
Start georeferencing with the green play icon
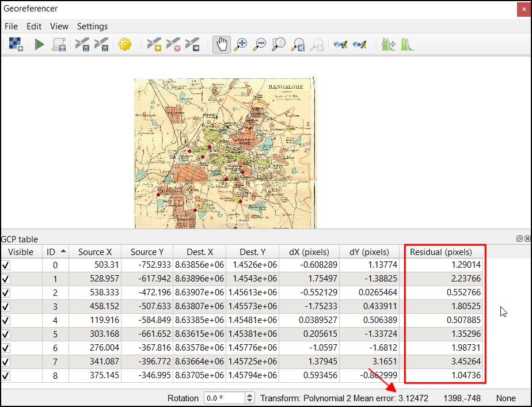(x=39, y=44)
